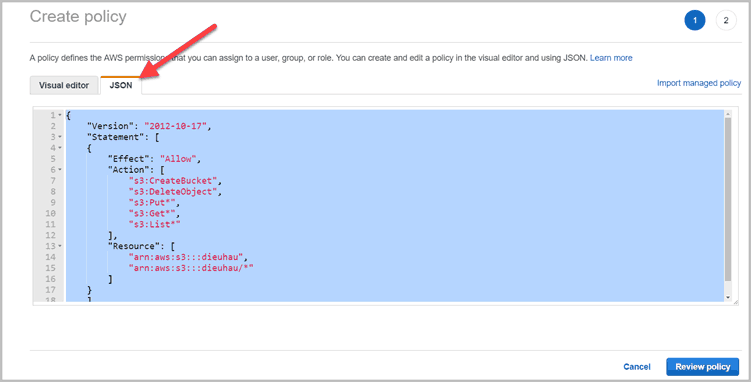Image resolution: width=751 pixels, height=382 pixels.
Task: Go to step 2 indicator
Action: pyautogui.click(x=726, y=21)
